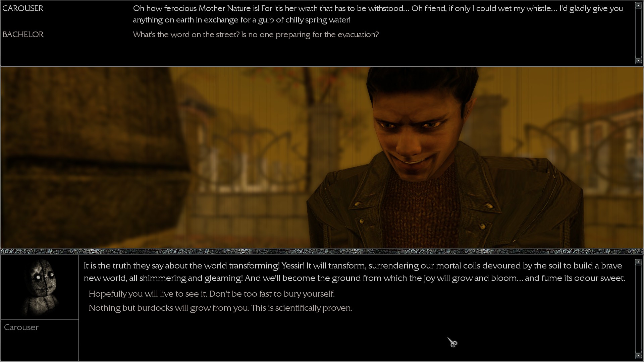Screen dimensions: 644x362
Task: Click the top log scrollbar down arrow
Action: [x=638, y=61]
